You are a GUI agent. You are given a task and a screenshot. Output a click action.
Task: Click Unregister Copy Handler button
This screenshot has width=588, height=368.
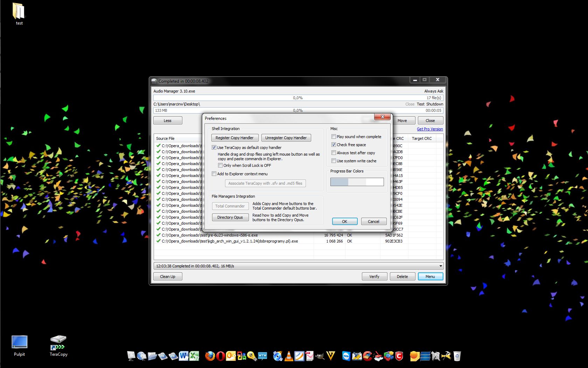(286, 138)
